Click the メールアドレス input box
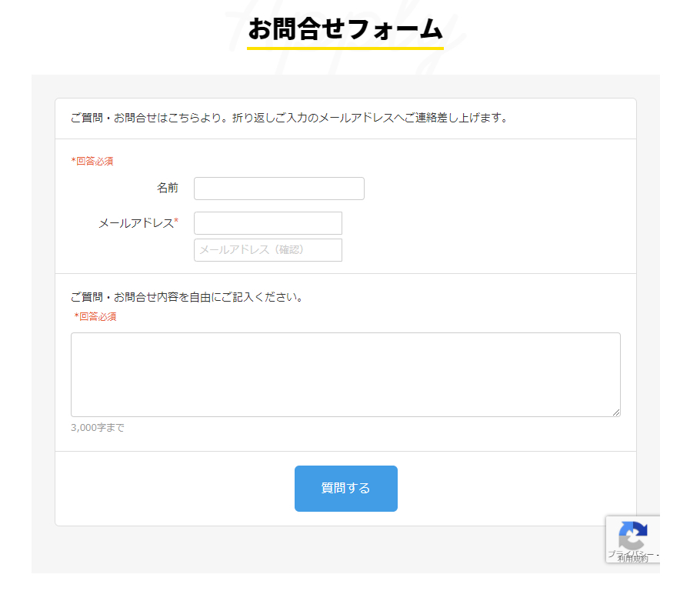 point(268,223)
